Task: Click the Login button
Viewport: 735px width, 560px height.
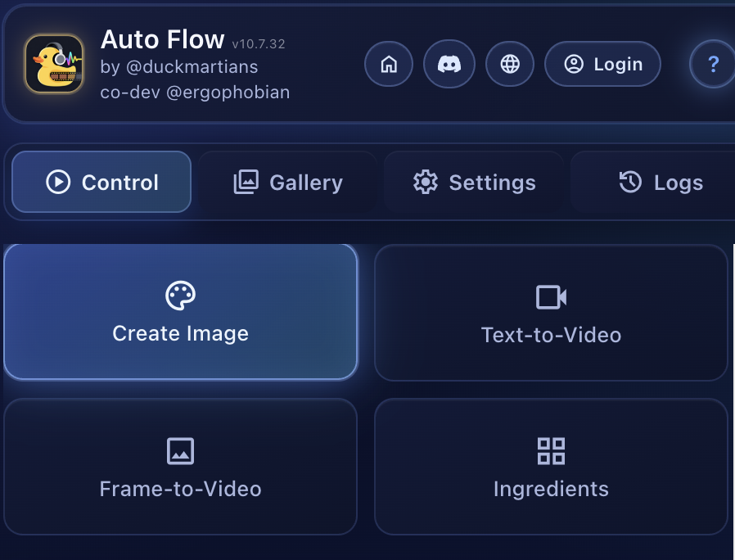Action: [603, 64]
